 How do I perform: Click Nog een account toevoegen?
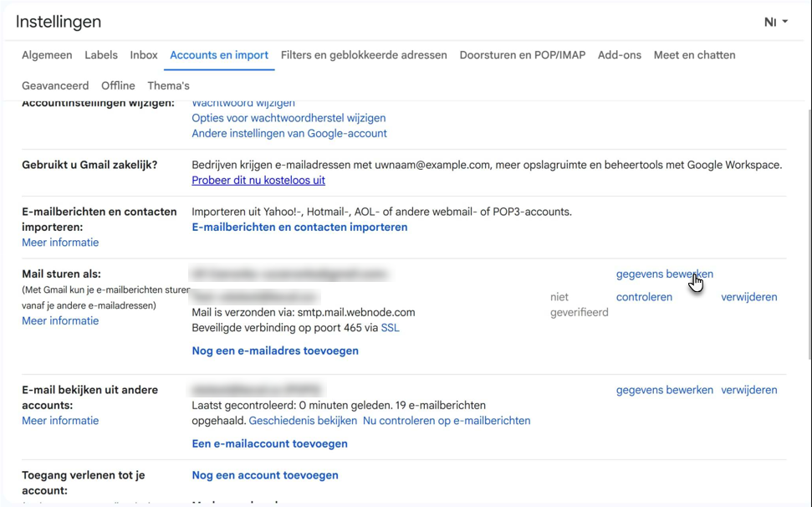point(264,475)
